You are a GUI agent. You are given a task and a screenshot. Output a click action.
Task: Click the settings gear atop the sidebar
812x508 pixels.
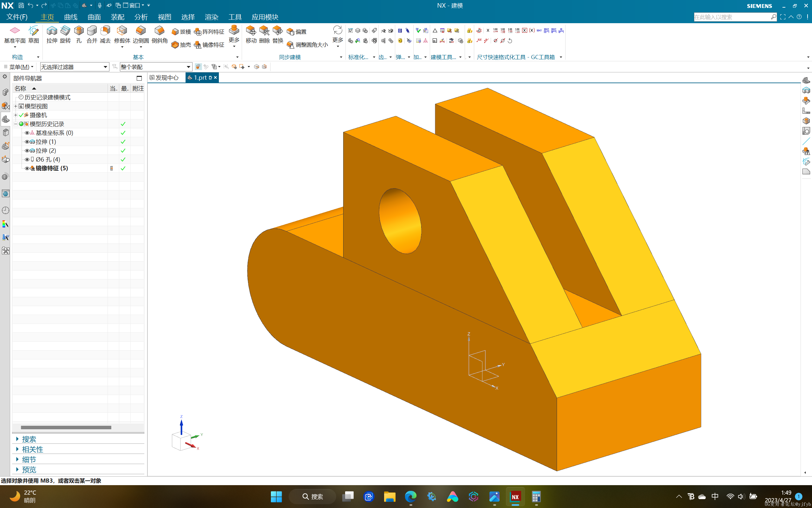(x=5, y=77)
